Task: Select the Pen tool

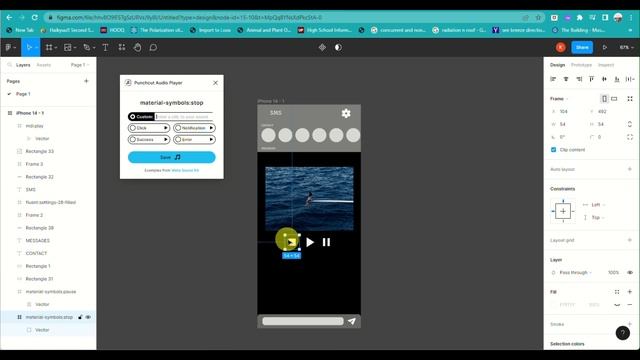Action: (x=87, y=47)
